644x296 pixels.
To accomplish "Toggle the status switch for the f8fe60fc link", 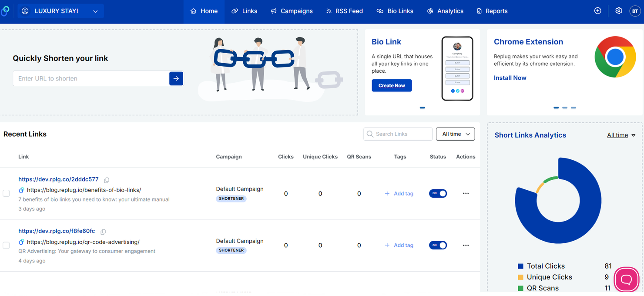I will (438, 245).
